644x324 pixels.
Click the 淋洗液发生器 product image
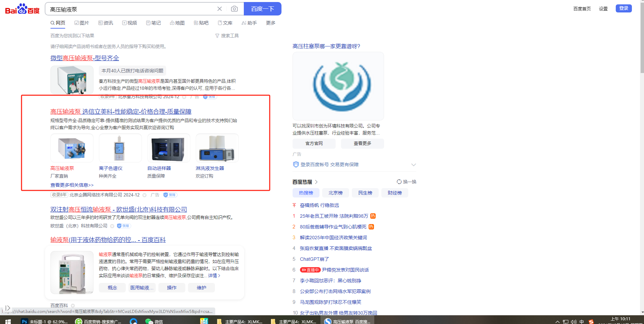[x=217, y=148]
